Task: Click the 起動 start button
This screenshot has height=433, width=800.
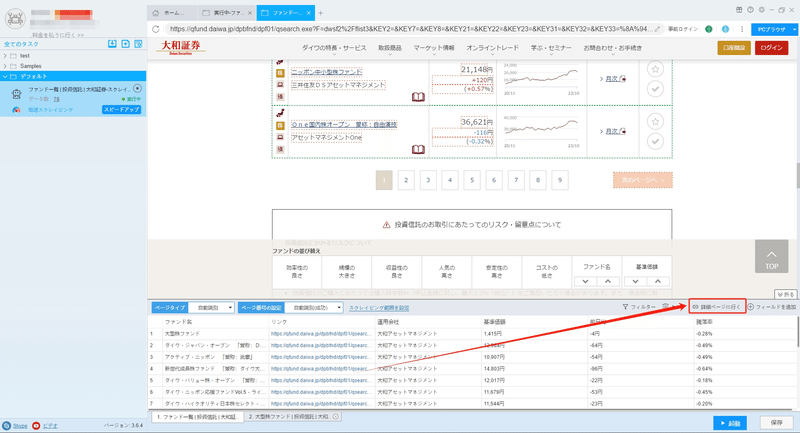Action: coord(730,423)
